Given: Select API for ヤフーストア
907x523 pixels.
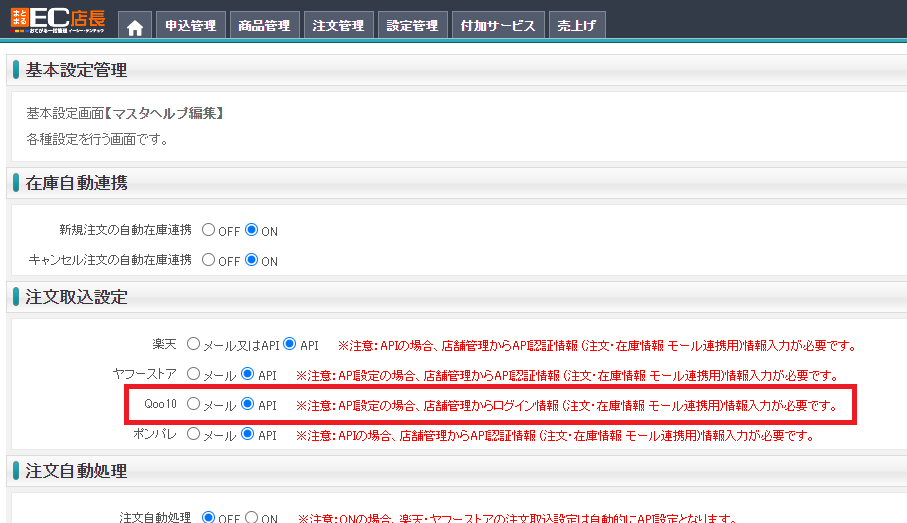Looking at the screenshot, I should coord(249,375).
